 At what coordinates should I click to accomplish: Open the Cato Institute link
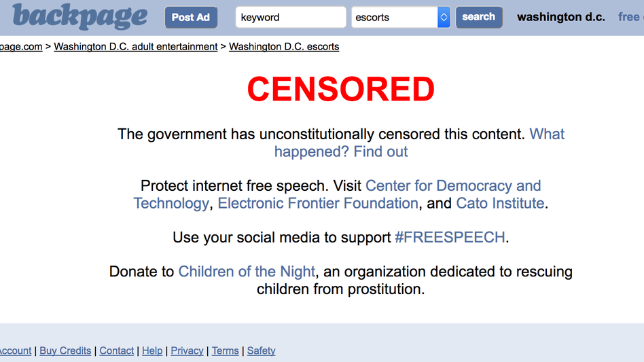tap(500, 203)
